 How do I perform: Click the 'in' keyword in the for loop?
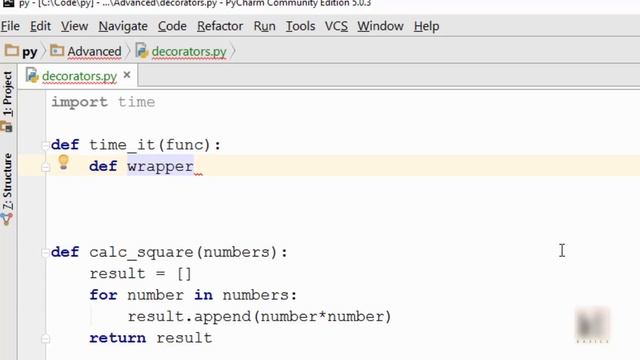pyautogui.click(x=203, y=295)
